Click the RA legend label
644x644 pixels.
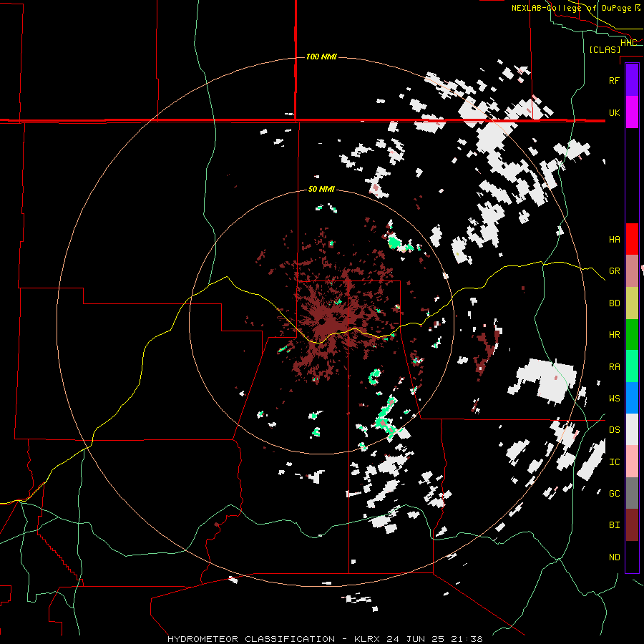[614, 367]
